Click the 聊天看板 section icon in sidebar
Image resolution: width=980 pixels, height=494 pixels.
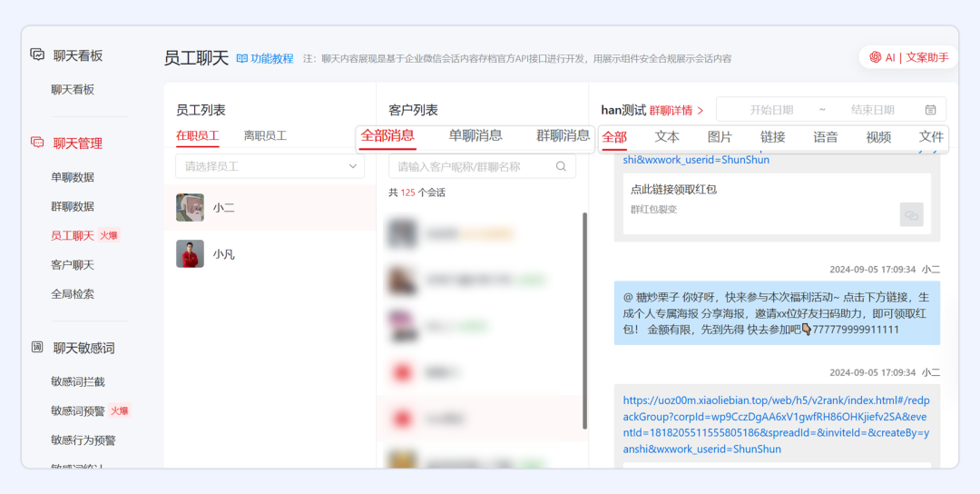coord(37,54)
